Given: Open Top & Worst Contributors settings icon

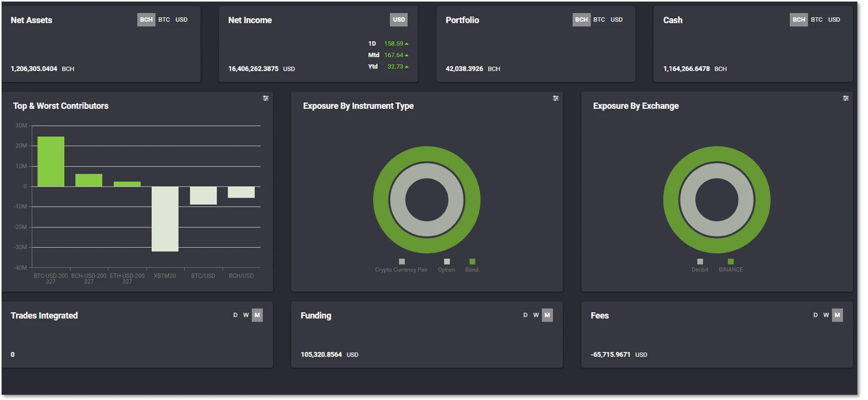Looking at the screenshot, I should coord(266,98).
